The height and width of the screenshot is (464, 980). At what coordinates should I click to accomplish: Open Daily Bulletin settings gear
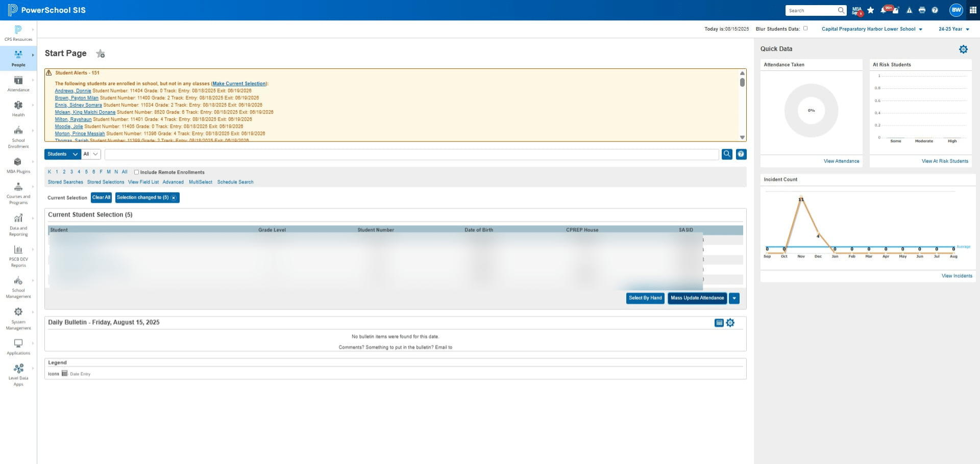730,323
